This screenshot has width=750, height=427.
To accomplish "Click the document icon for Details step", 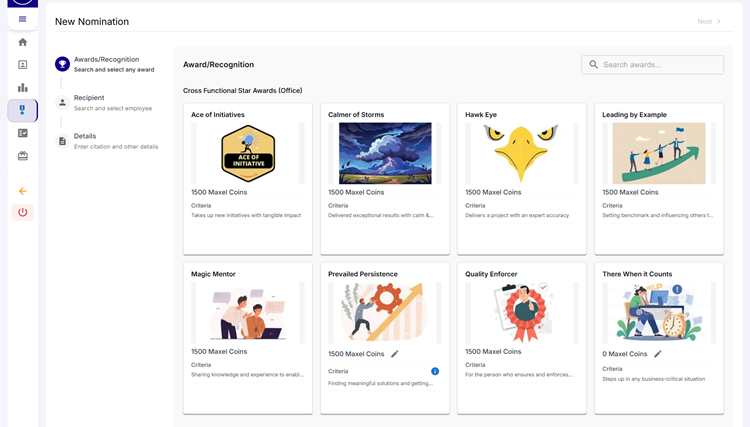I will click(x=62, y=141).
